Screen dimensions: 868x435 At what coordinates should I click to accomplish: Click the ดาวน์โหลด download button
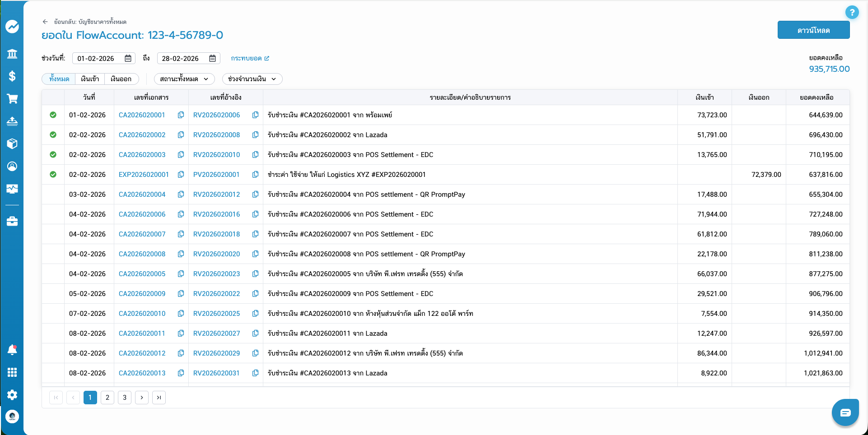coord(813,30)
